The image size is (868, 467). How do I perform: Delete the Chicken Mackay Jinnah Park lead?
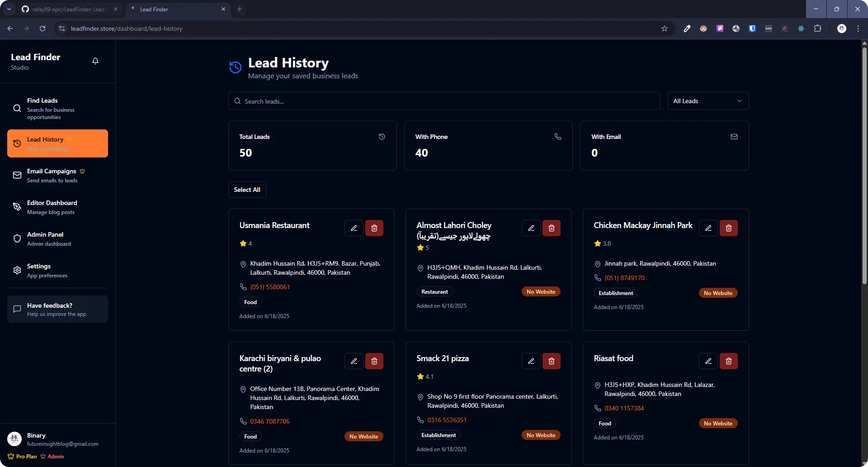pos(729,228)
